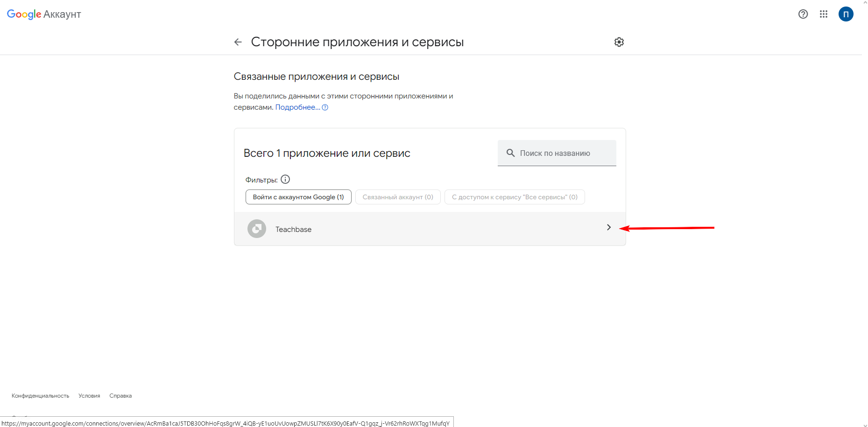
Task: Open the "Подробнее..." link
Action: click(298, 107)
